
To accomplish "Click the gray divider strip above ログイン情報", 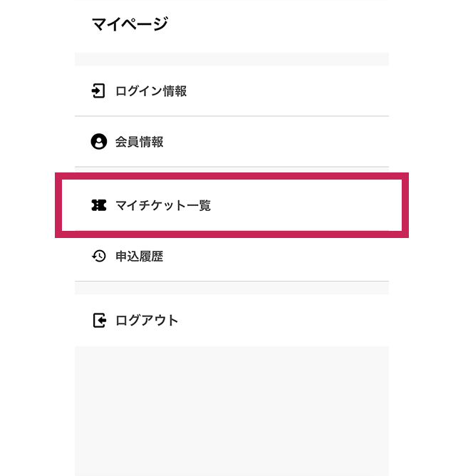I will tap(231, 59).
